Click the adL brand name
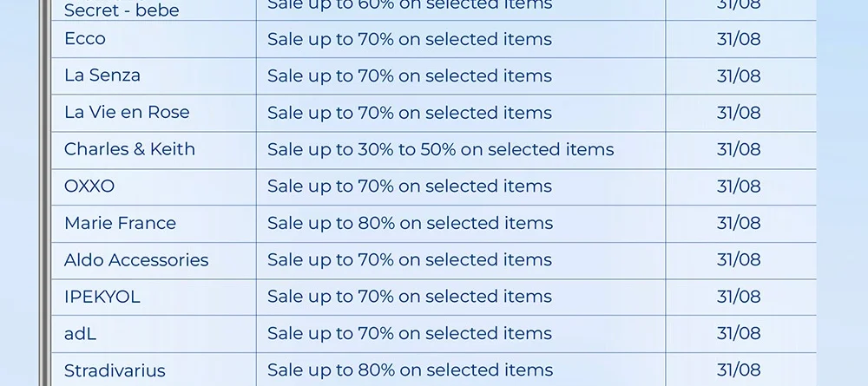Screen dimensions: 868x386 (81, 334)
